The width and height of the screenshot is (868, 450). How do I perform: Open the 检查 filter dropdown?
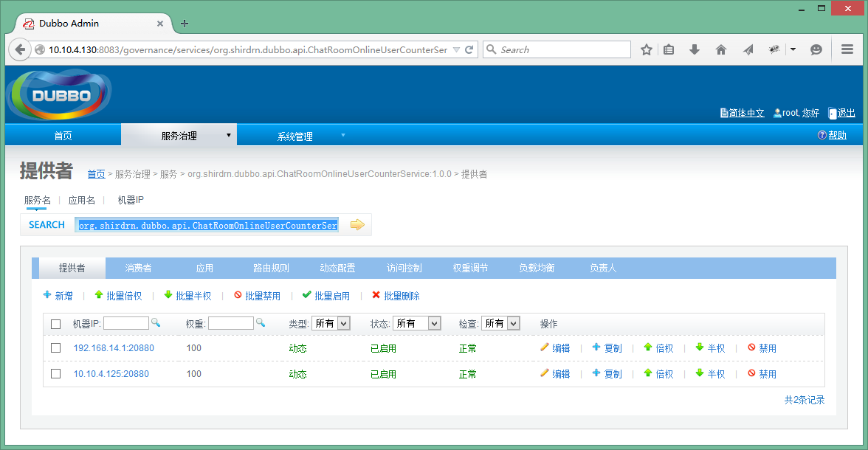(500, 323)
